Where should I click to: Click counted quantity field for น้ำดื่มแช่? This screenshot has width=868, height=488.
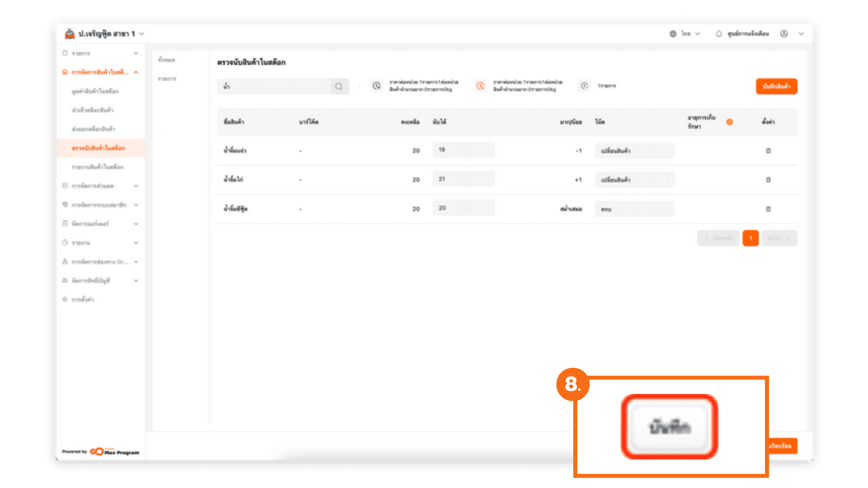463,150
